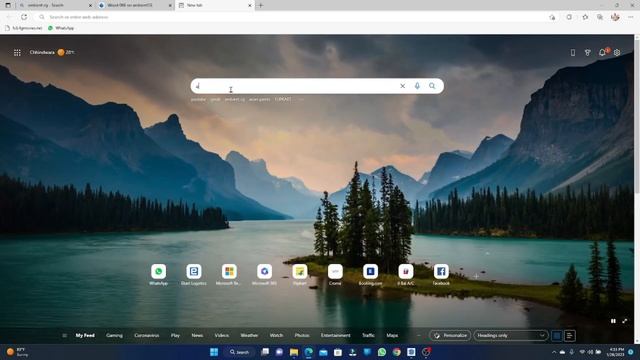640x360 pixels.
Task: Show more search suggestions with ellipsis
Action: point(302,99)
